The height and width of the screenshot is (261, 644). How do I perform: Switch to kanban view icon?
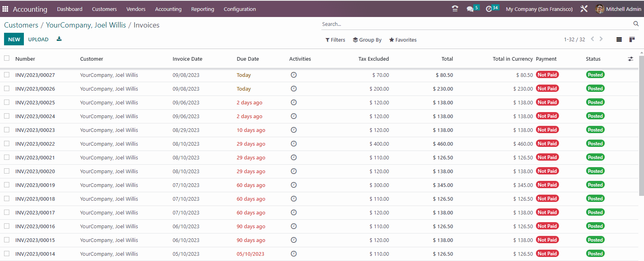632,40
